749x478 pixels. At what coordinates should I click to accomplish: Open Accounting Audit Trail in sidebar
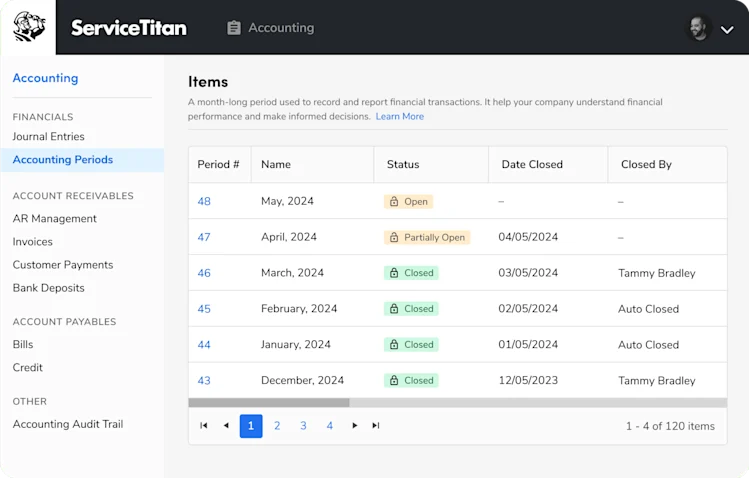click(x=68, y=424)
